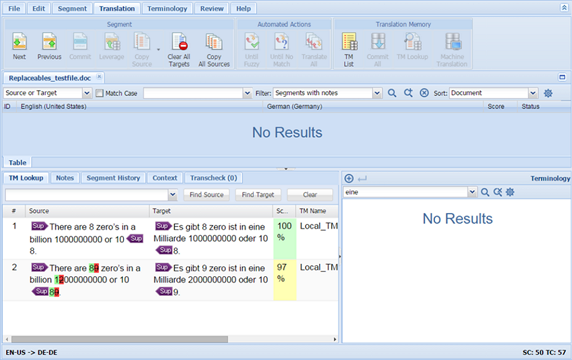This screenshot has height=360, width=572.
Task: Switch to the Context tab
Action: [165, 178]
